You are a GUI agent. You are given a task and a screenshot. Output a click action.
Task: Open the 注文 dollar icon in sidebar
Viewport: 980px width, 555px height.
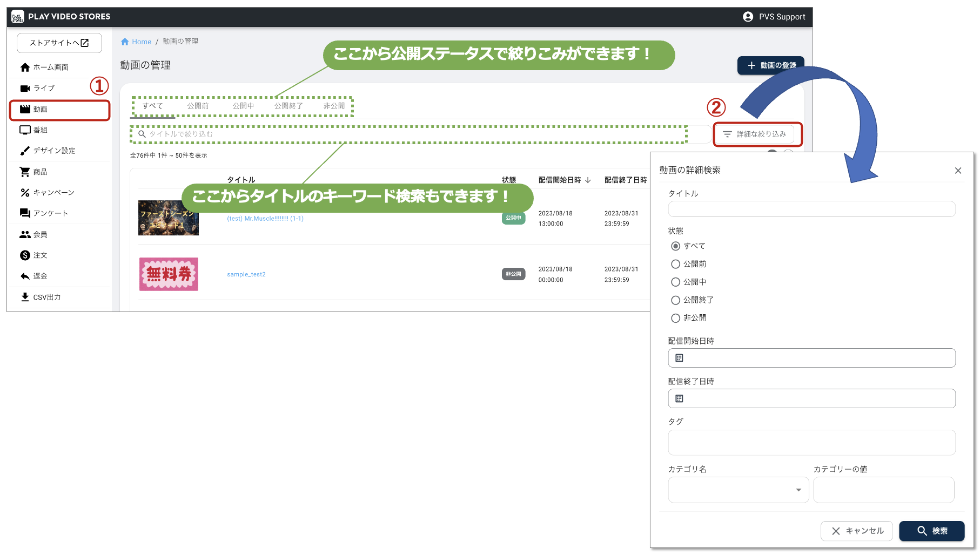[x=25, y=255]
